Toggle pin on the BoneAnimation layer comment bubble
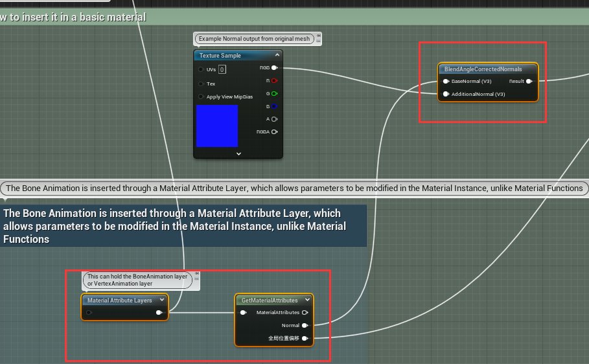This screenshot has height=364, width=589. [x=197, y=273]
